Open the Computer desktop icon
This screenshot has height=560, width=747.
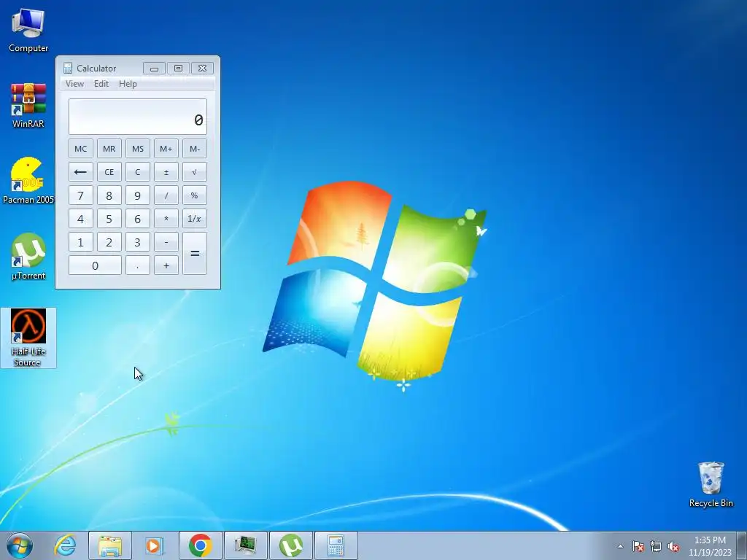pyautogui.click(x=28, y=30)
